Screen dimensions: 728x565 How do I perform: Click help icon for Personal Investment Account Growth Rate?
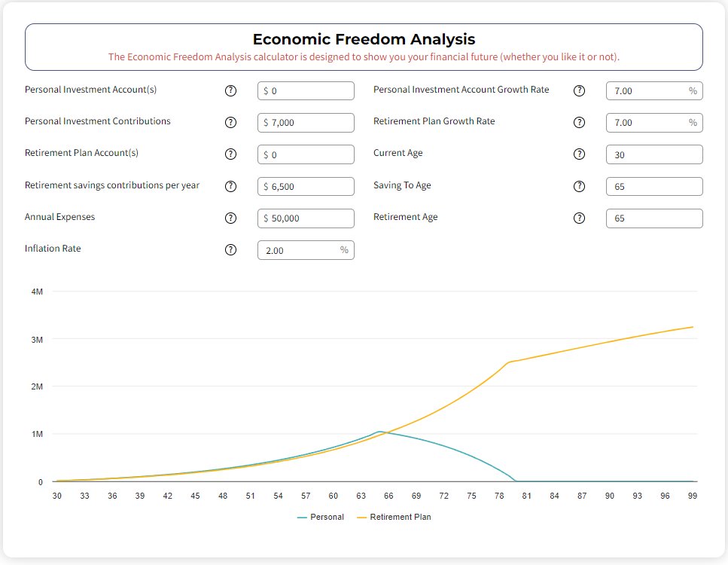click(x=579, y=90)
